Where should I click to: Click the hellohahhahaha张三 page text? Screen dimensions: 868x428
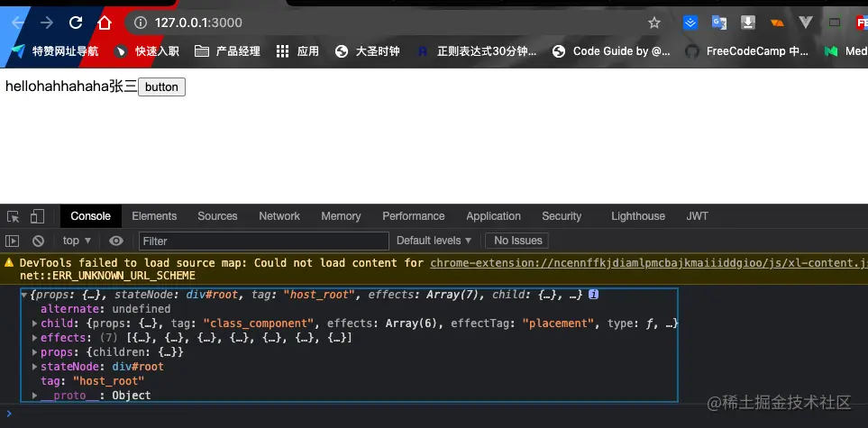coord(71,87)
